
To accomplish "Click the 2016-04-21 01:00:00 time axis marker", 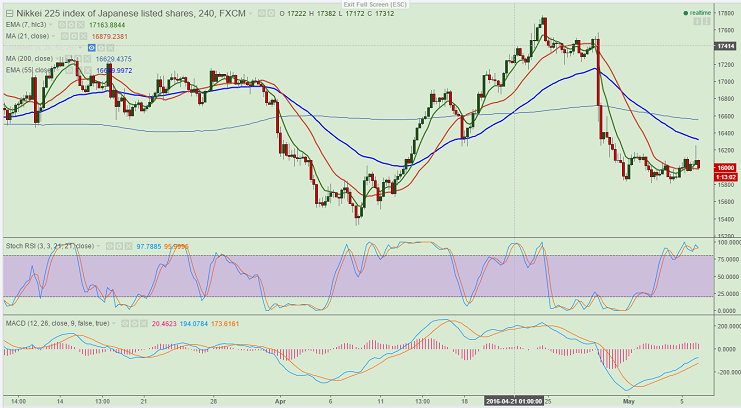I will [514, 401].
